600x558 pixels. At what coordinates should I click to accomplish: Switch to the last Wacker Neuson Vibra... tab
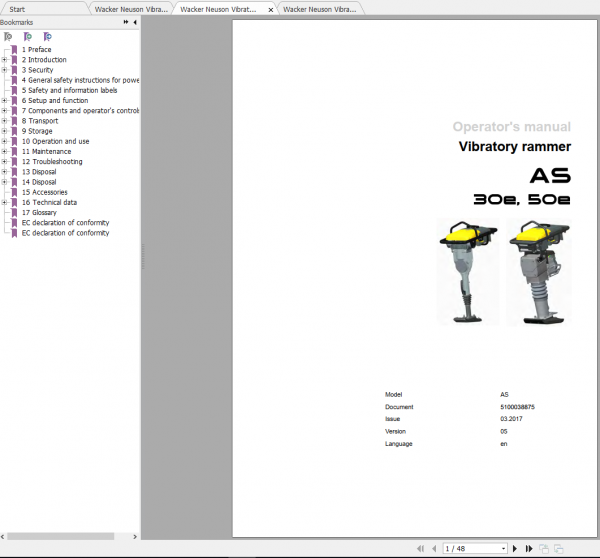[x=320, y=9]
